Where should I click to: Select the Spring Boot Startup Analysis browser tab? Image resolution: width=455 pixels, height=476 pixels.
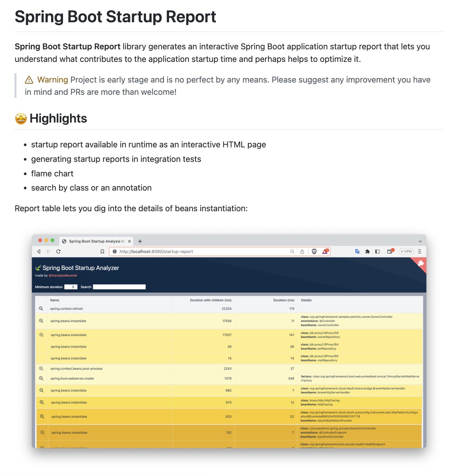96,241
